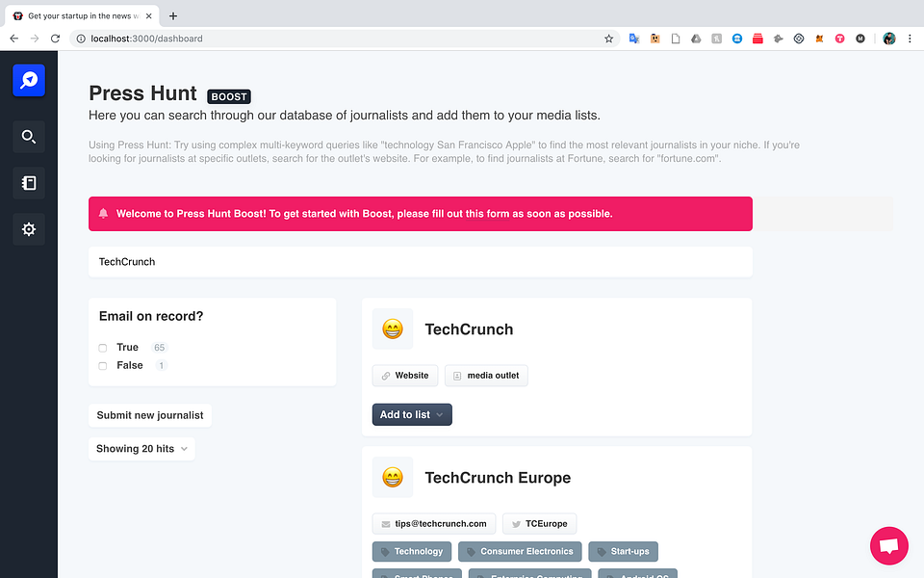Check the True email filter
The height and width of the screenshot is (578, 924).
pos(103,348)
